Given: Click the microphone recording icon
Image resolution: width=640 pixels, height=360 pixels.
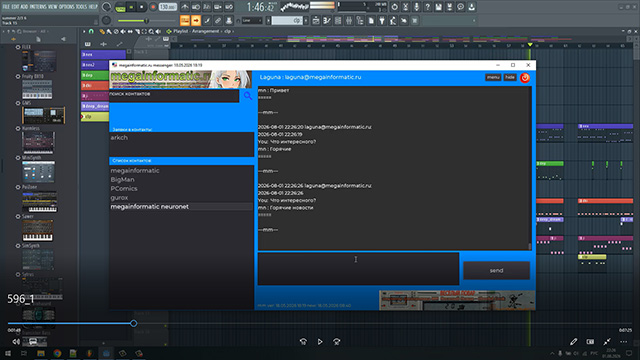Looking at the screenshot, I should (x=416, y=7).
